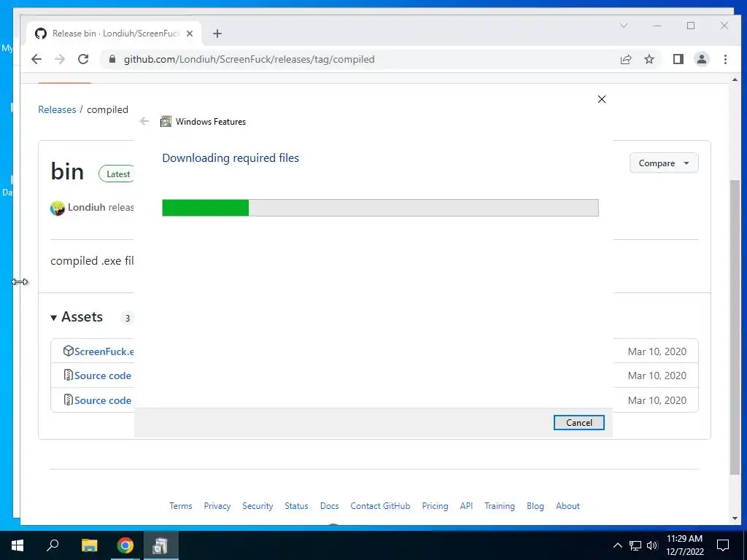747x560 pixels.
Task: Show hidden system tray icons
Action: coord(617,545)
